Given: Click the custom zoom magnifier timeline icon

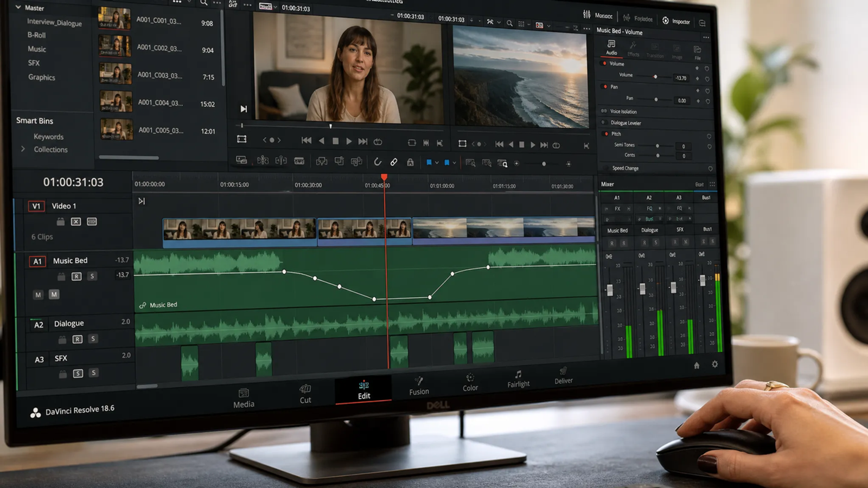Looking at the screenshot, I should click(503, 163).
